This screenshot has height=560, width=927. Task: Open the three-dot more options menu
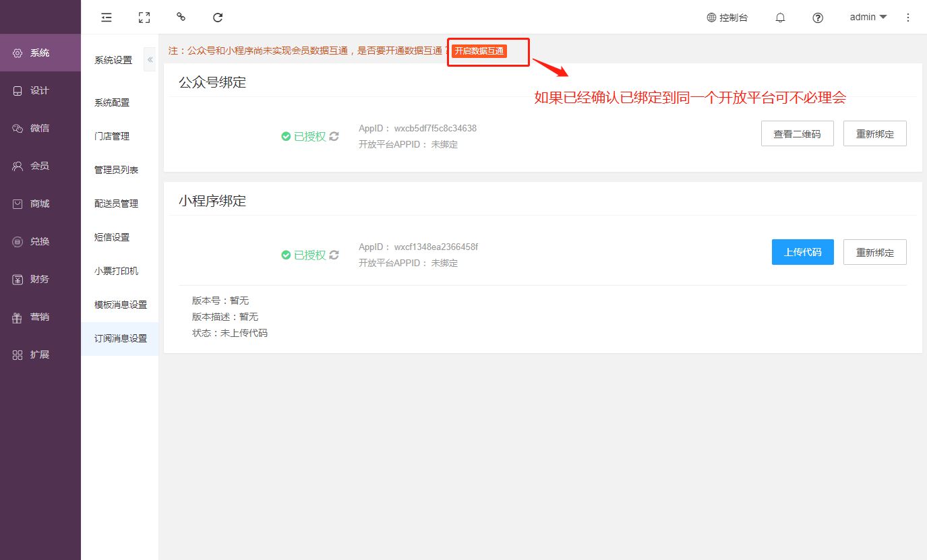point(908,18)
